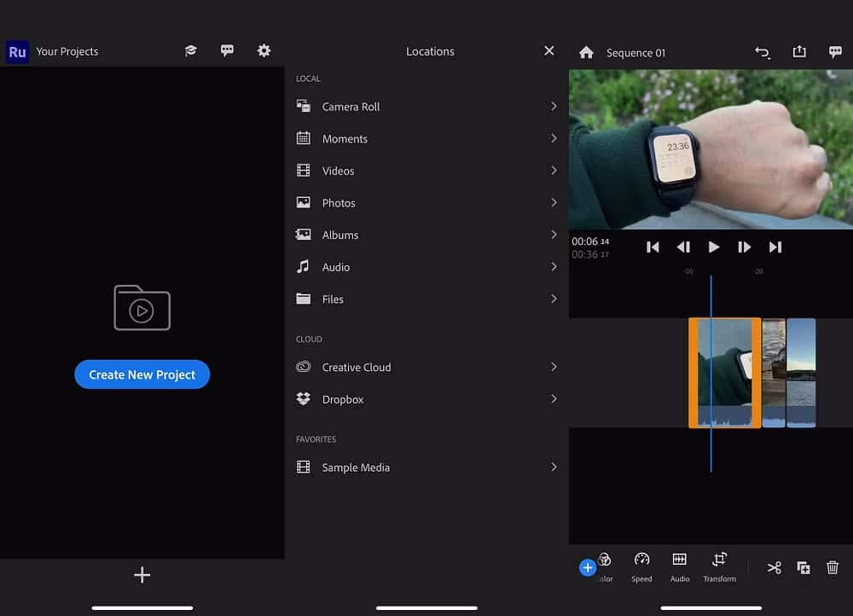Tap the share export icon

799,52
